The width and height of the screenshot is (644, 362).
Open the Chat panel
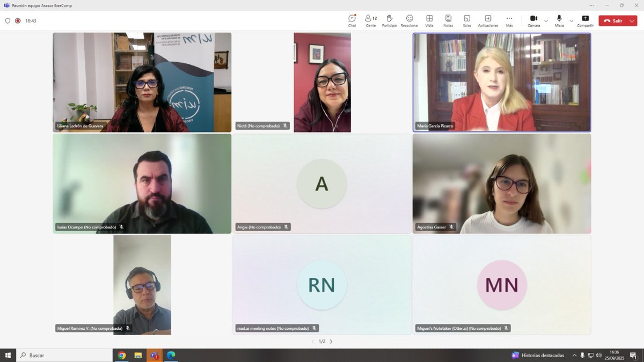point(352,20)
